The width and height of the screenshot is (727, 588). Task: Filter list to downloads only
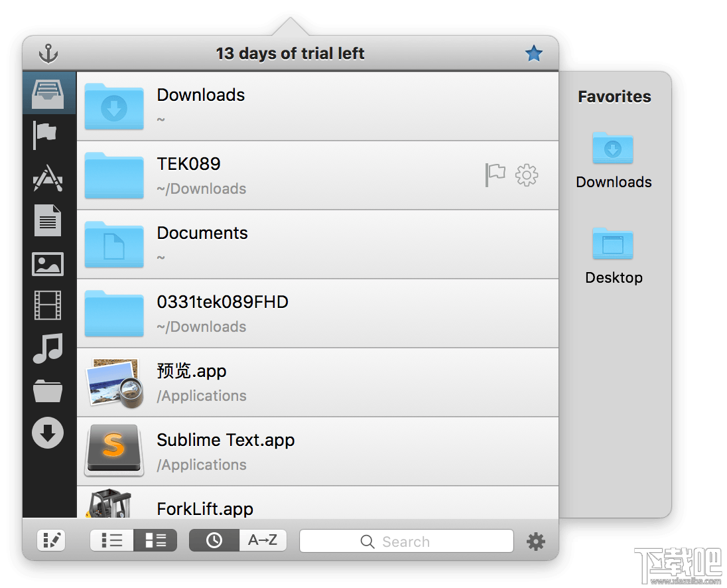coord(48,433)
